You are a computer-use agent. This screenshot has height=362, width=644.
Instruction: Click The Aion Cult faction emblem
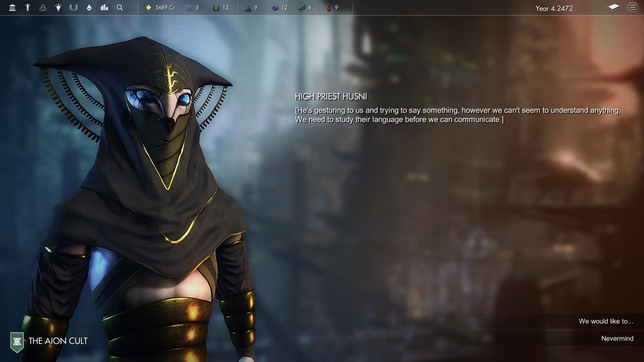click(x=16, y=342)
